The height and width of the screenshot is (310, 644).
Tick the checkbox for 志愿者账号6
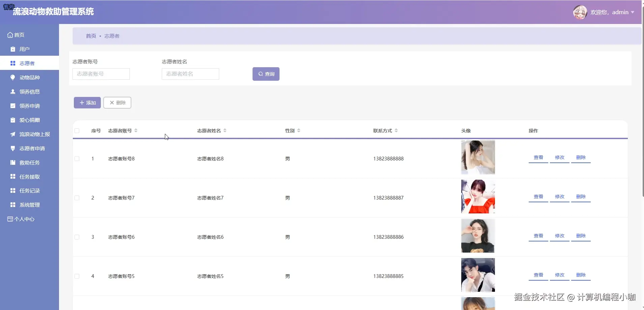[77, 237]
